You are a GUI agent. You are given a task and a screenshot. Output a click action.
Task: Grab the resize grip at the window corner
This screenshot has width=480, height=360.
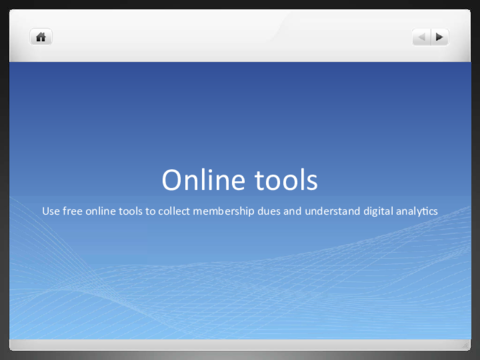[x=465, y=345]
